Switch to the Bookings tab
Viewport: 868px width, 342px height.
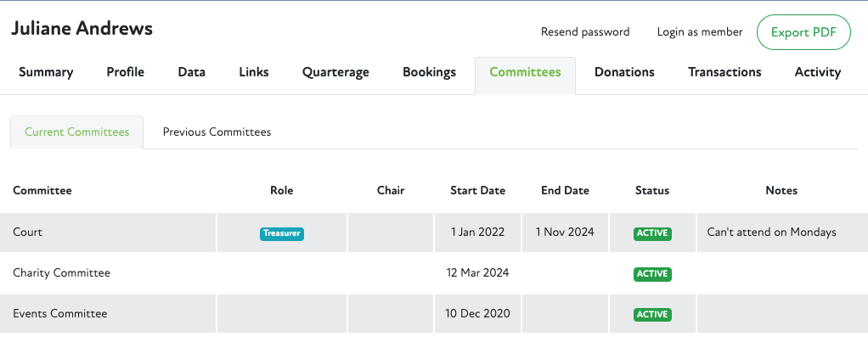(x=429, y=72)
